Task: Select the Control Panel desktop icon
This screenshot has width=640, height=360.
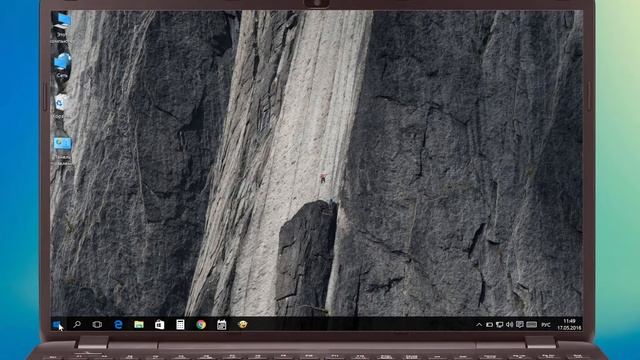Action: [62, 150]
